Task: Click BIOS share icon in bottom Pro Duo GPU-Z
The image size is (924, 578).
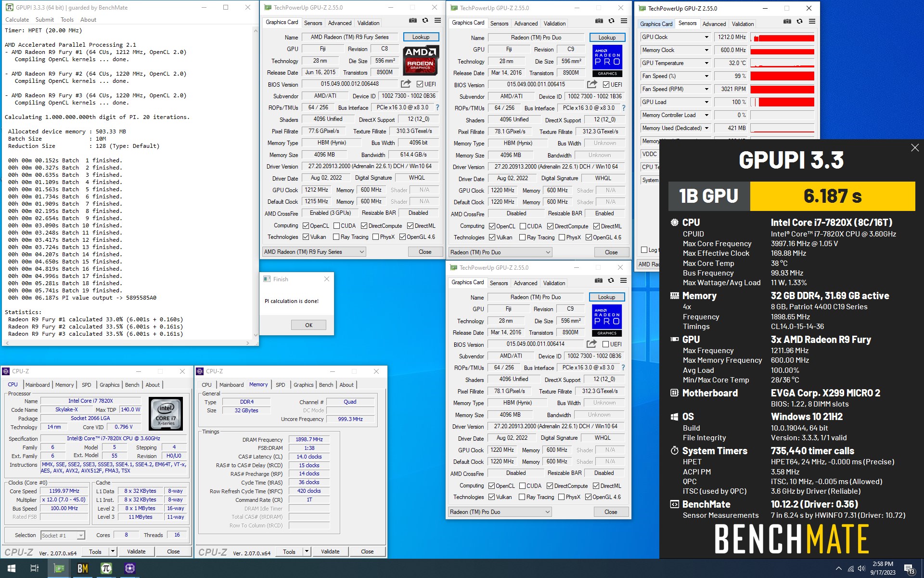Action: pos(592,344)
